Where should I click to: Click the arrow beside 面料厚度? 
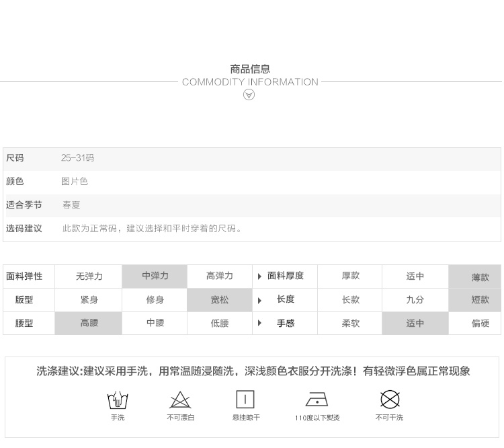click(x=259, y=276)
